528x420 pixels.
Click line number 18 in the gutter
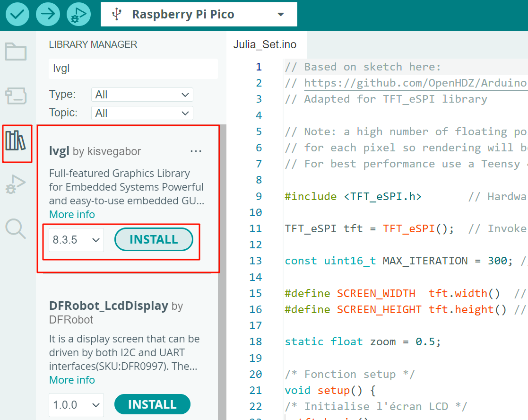tap(256, 342)
